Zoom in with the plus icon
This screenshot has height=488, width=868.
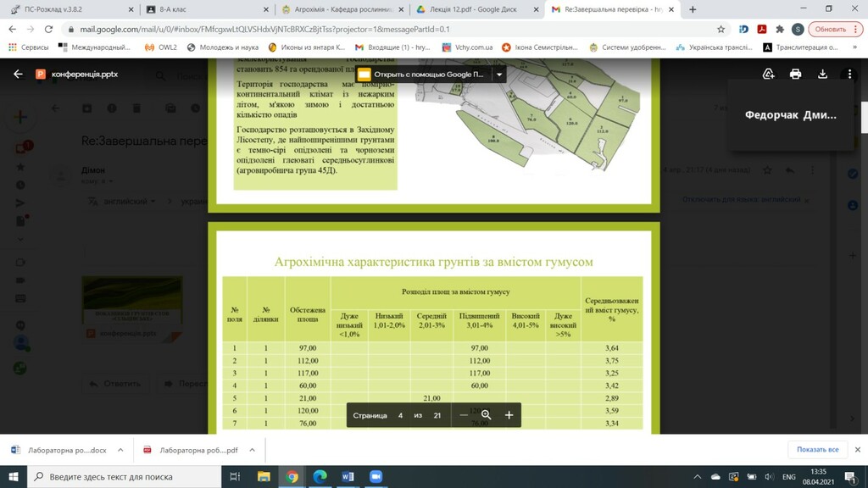[x=509, y=415]
